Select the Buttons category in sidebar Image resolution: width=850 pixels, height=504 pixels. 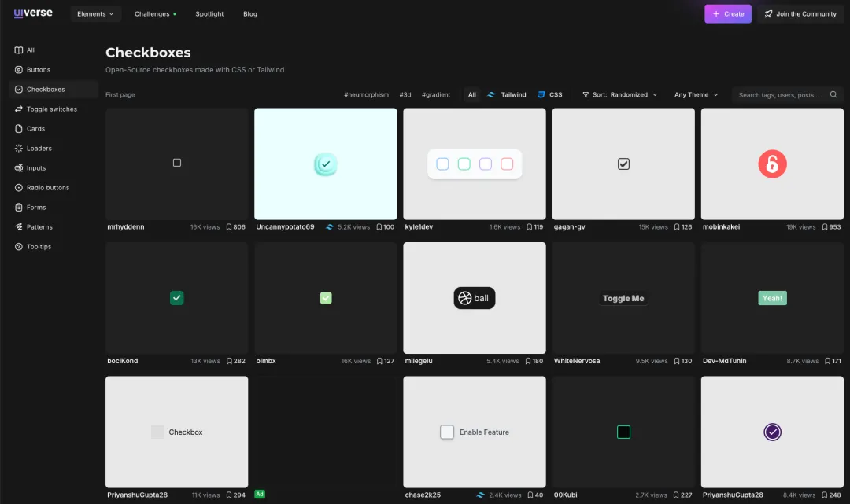33,69
